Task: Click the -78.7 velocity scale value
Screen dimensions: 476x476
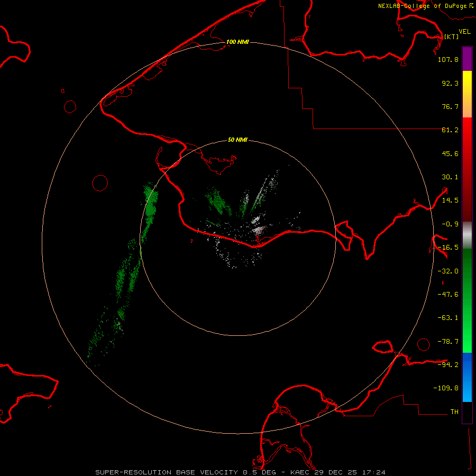Action: pos(448,342)
